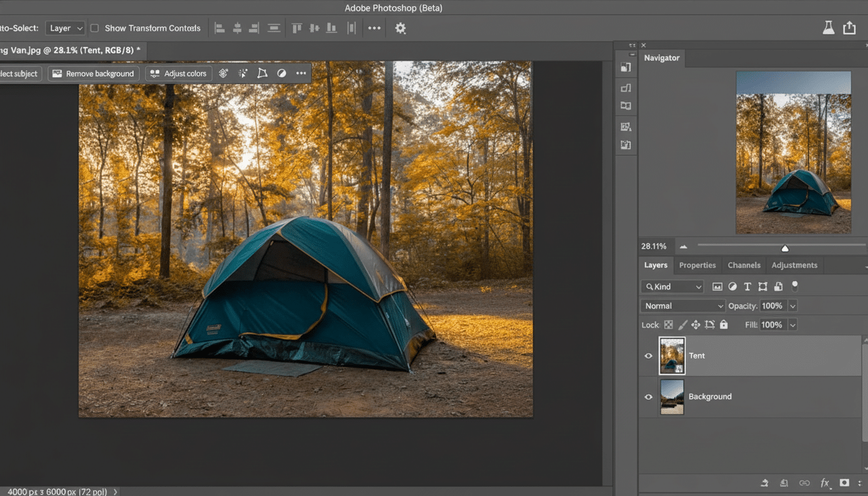Toggle the Background layer's eye icon
This screenshot has height=496, width=868.
648,397
